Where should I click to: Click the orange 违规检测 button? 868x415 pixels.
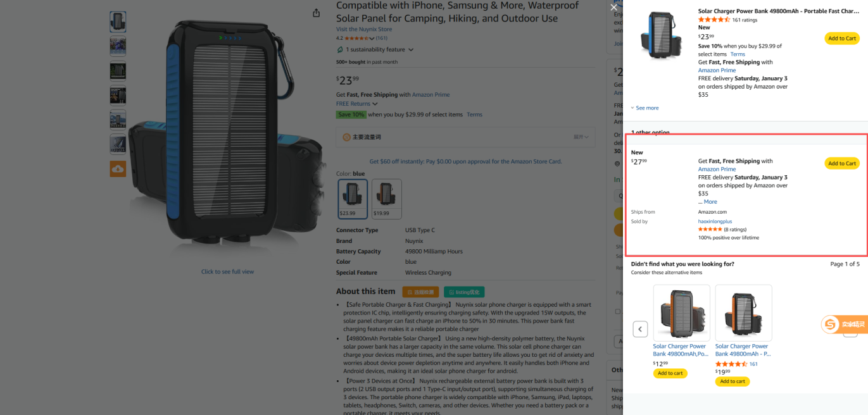[421, 292]
